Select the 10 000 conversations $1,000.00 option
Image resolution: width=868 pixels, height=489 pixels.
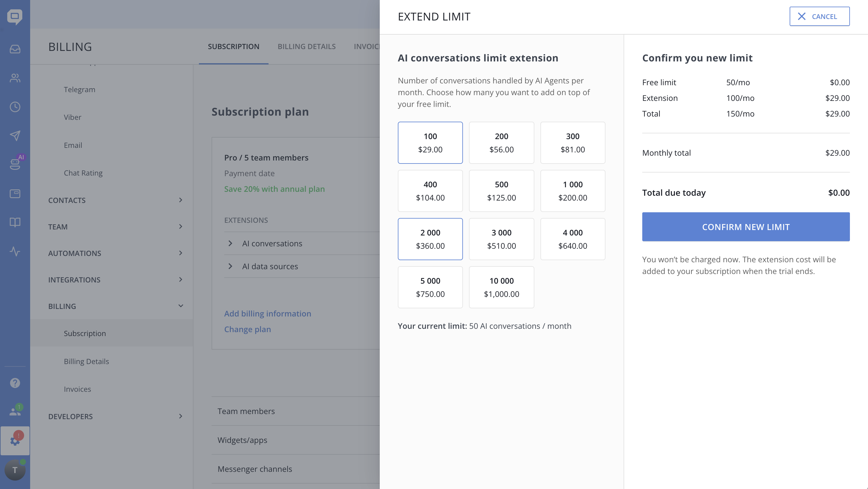[x=502, y=287]
